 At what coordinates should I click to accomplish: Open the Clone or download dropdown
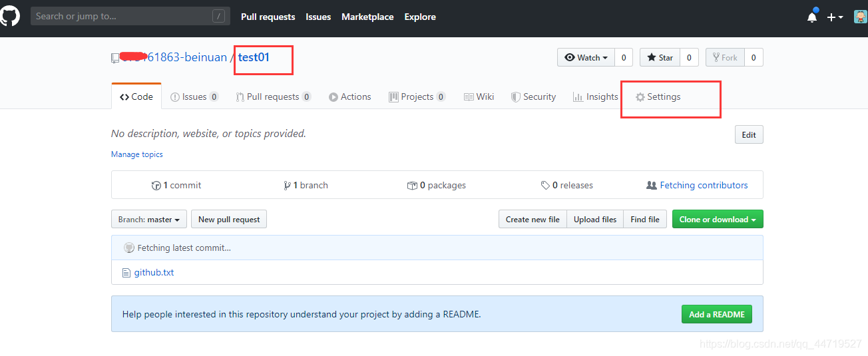pos(718,219)
